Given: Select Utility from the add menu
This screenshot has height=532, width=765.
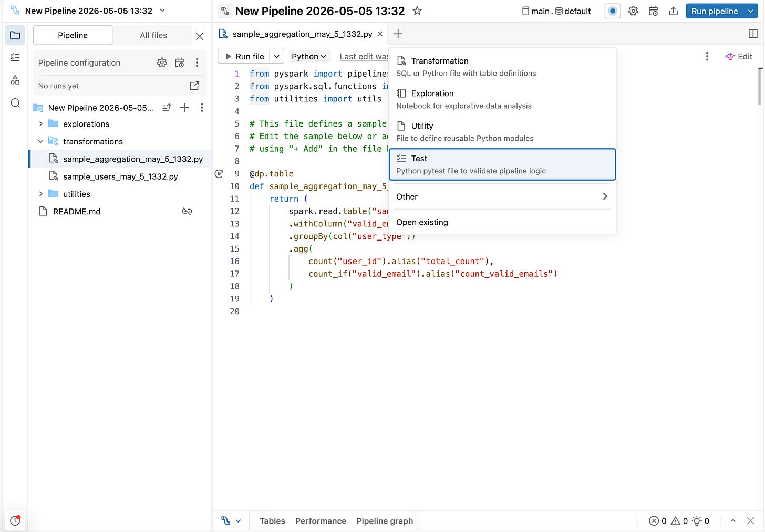Looking at the screenshot, I should point(502,132).
